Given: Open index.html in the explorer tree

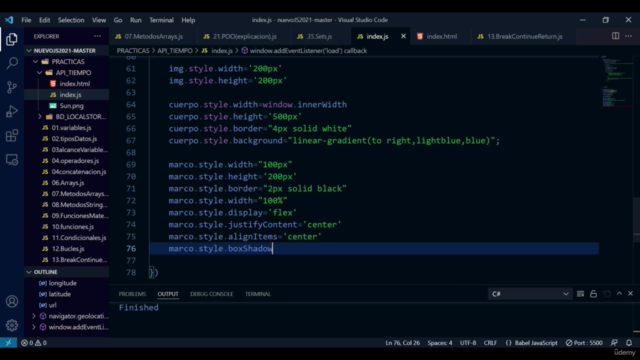Looking at the screenshot, I should coord(67,84).
